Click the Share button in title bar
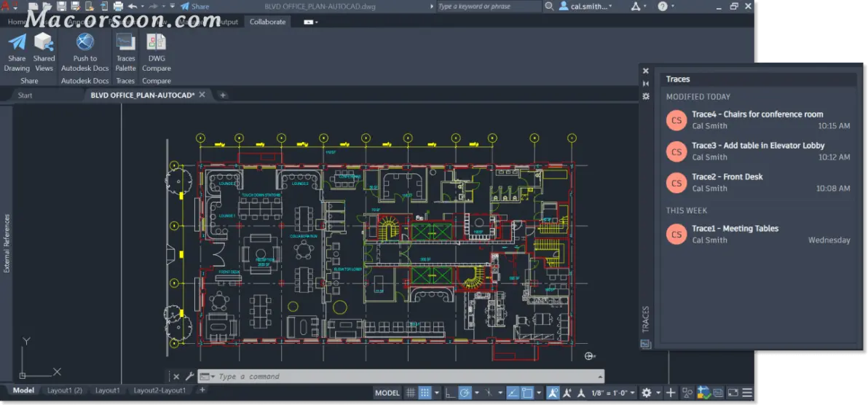Image resolution: width=868 pixels, height=405 pixels. [195, 7]
